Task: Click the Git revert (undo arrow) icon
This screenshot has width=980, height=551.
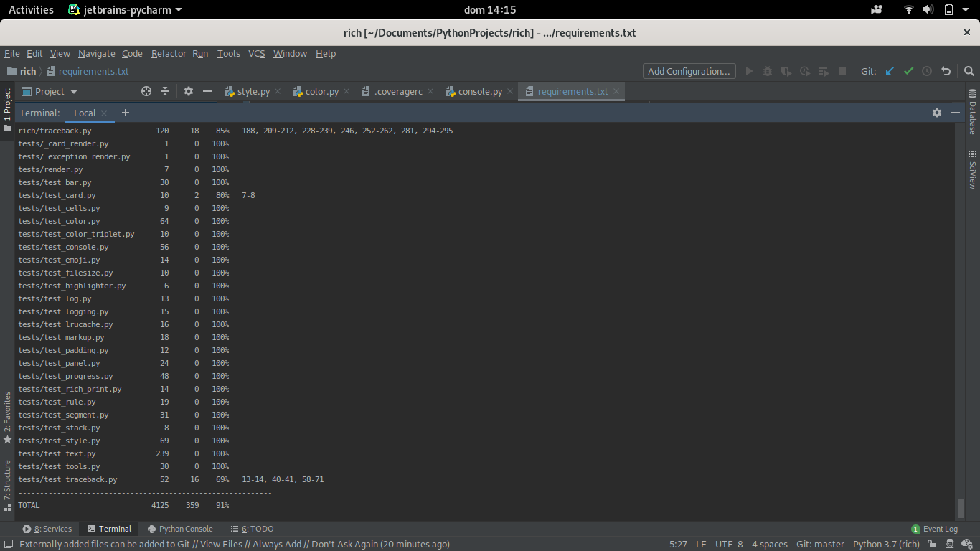Action: (946, 71)
